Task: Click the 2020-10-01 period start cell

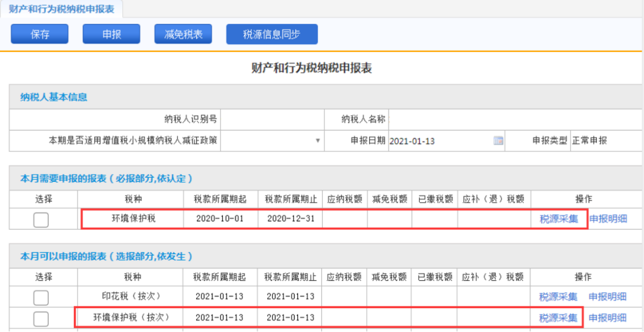Action: 221,219
